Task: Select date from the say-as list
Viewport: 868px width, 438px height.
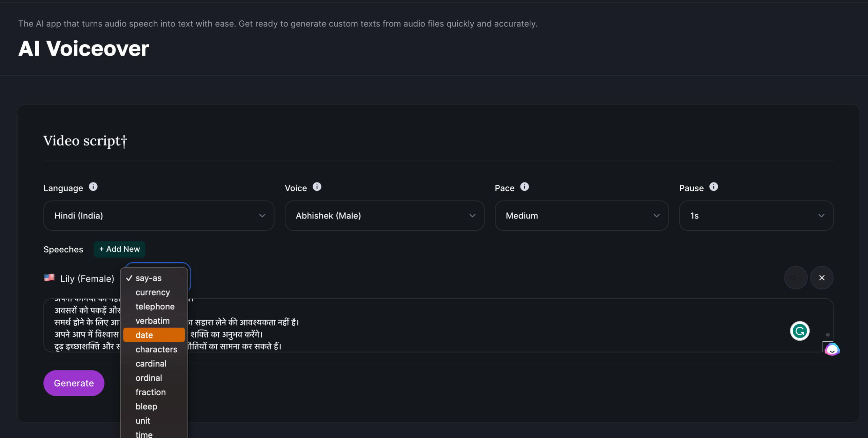Action: pyautogui.click(x=154, y=335)
